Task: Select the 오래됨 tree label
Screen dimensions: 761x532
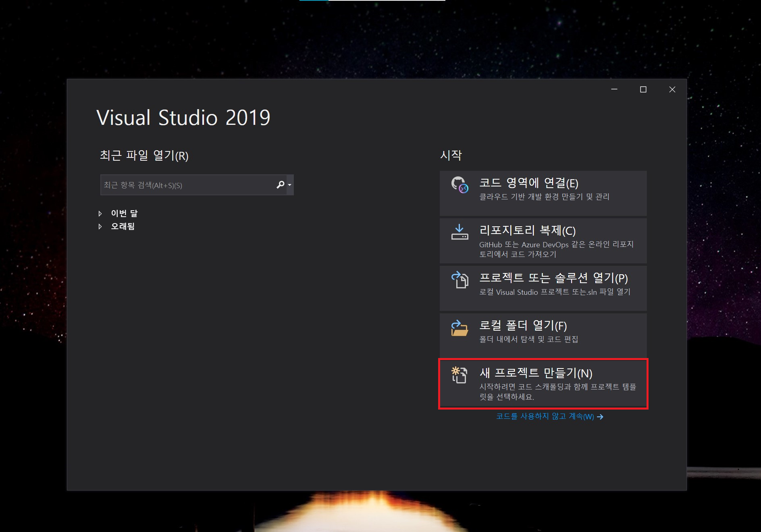Action: [x=123, y=226]
